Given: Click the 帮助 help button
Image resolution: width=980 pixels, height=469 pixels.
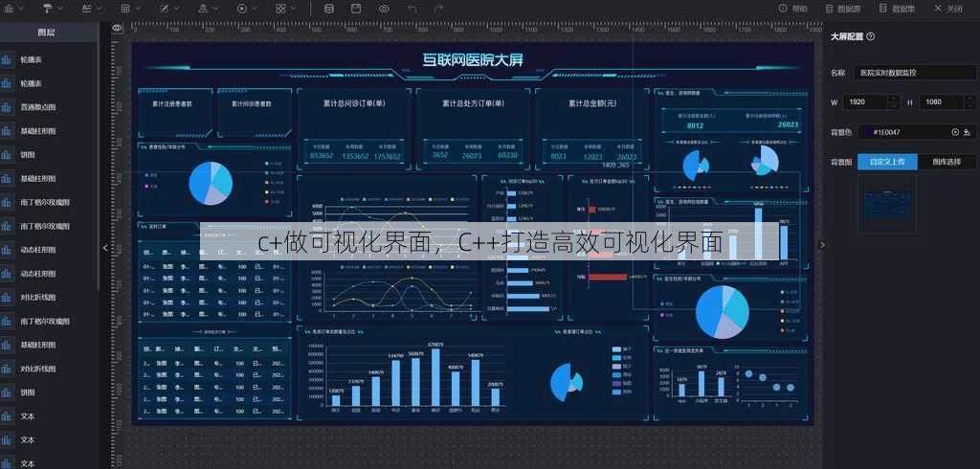Looking at the screenshot, I should click(x=793, y=9).
